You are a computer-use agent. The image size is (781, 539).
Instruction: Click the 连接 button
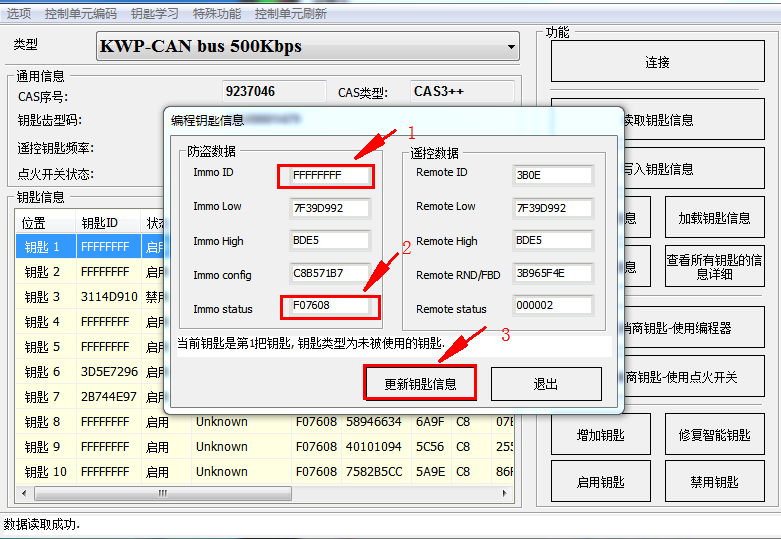pyautogui.click(x=657, y=62)
